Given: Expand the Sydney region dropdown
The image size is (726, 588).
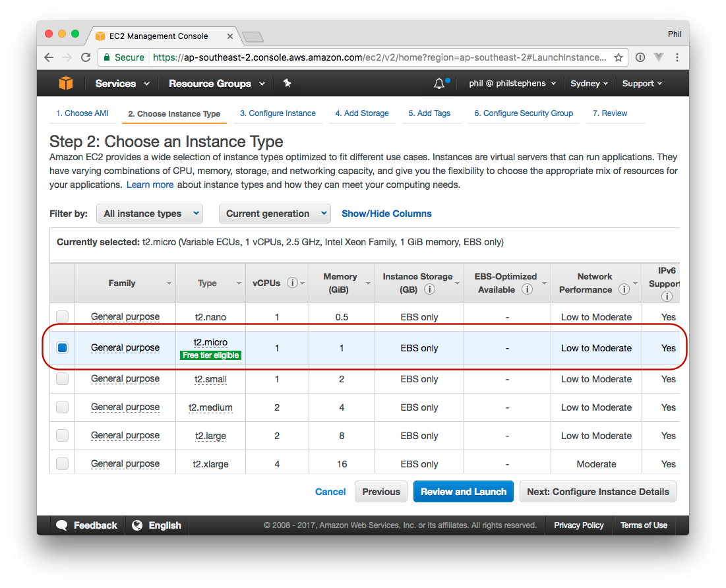Looking at the screenshot, I should tap(590, 84).
